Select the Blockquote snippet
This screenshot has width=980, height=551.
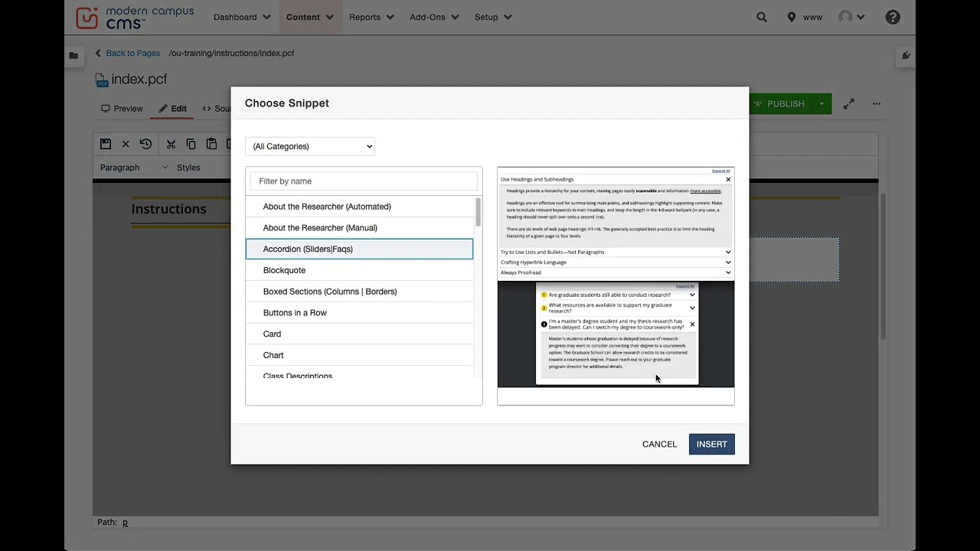(359, 270)
